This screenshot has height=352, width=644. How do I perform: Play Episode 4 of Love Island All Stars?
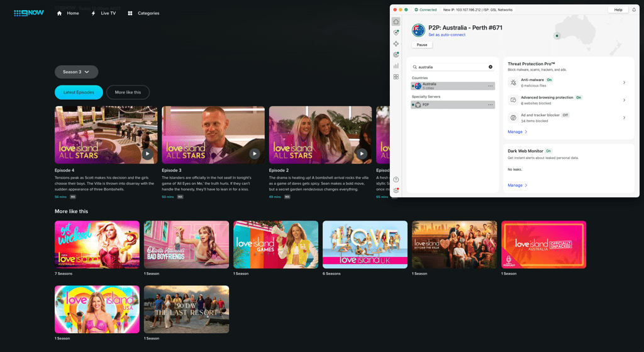click(x=147, y=154)
